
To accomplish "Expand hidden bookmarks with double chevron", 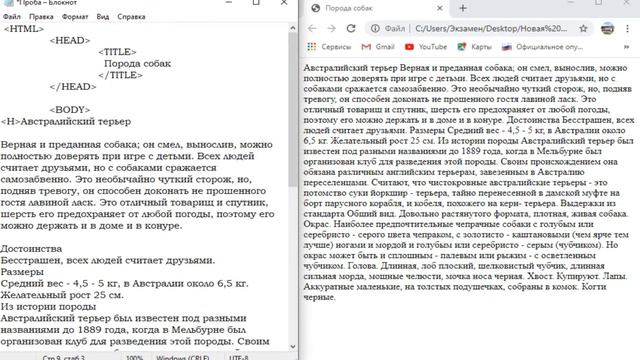I will click(x=626, y=47).
